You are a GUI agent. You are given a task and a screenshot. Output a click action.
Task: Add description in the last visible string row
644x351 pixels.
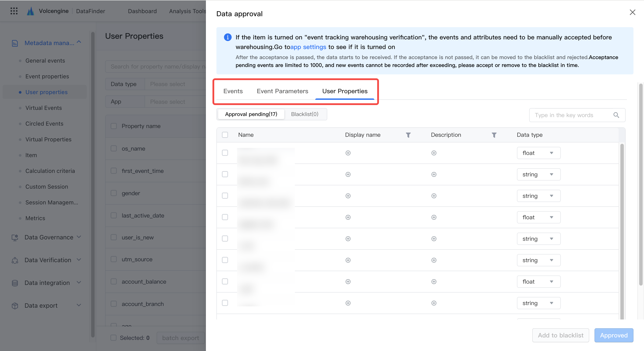click(x=434, y=303)
